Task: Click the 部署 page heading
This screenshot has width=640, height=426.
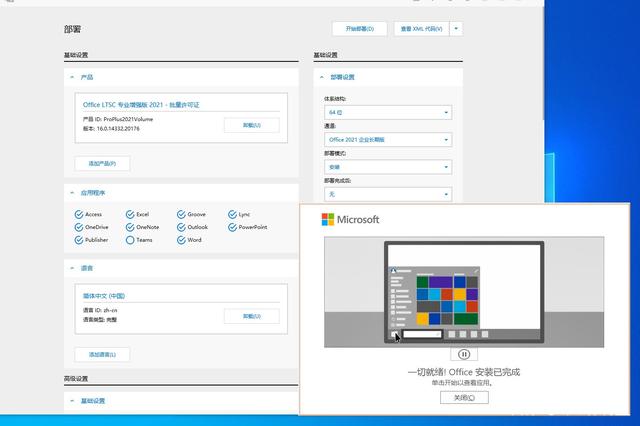Action: [73, 29]
